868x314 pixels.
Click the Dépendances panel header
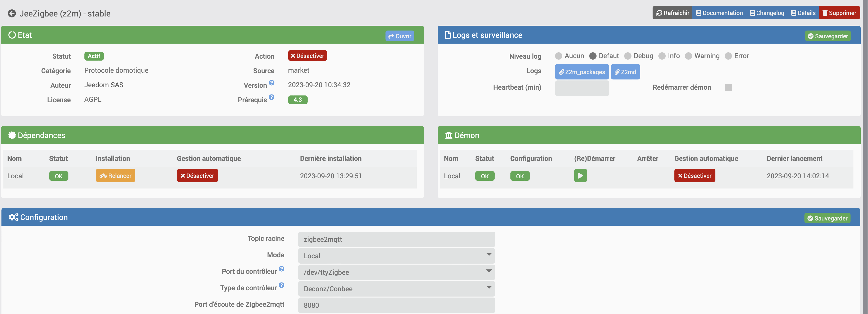[212, 135]
